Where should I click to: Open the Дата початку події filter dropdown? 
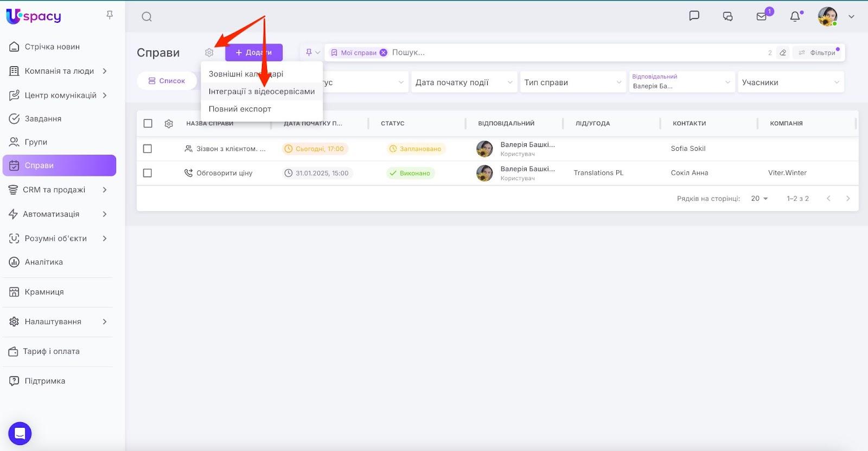[464, 82]
